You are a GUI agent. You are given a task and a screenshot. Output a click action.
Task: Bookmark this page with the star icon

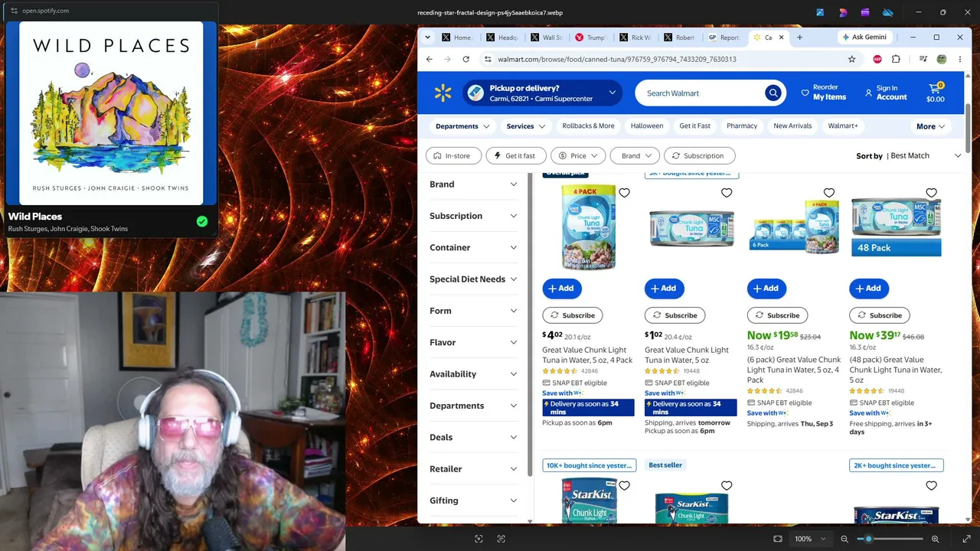[x=851, y=59]
